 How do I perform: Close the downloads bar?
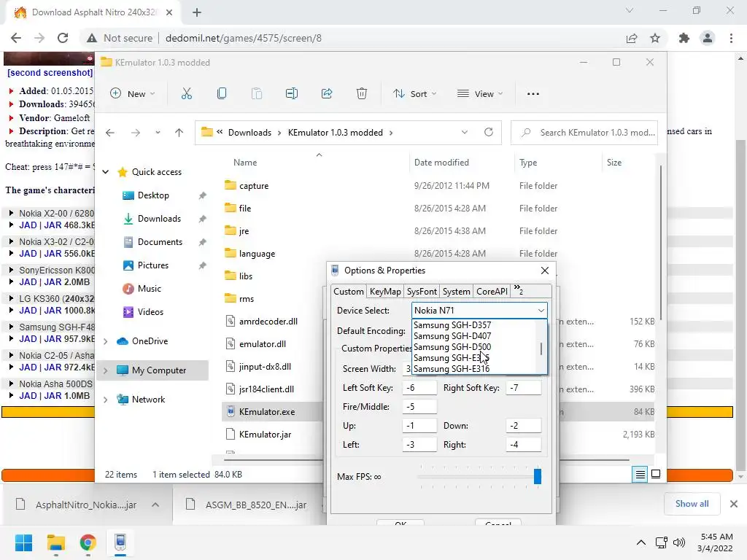coord(734,504)
